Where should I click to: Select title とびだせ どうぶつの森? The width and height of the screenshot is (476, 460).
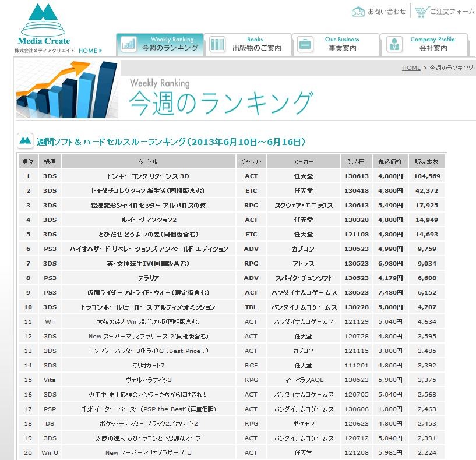click(x=148, y=234)
